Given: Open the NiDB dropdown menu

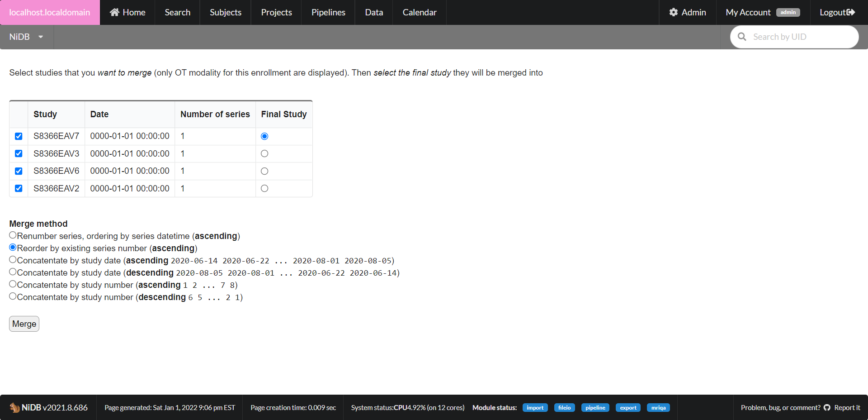Looking at the screenshot, I should (26, 37).
